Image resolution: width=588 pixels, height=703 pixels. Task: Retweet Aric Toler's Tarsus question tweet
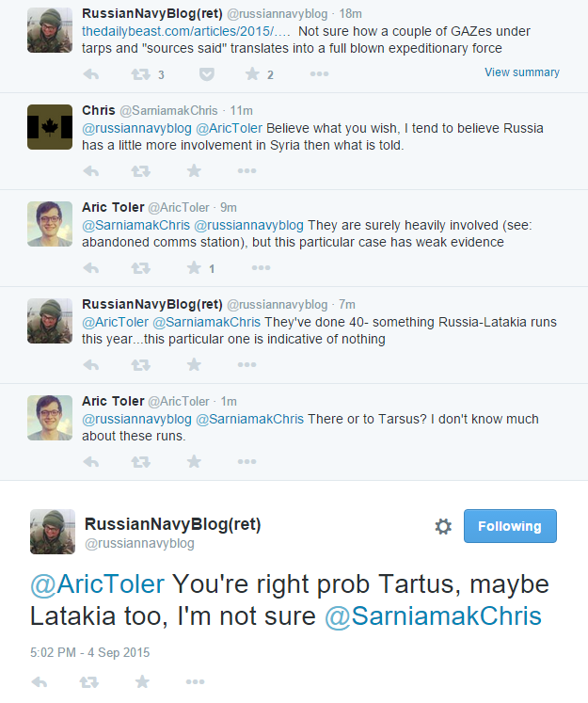pos(141,461)
